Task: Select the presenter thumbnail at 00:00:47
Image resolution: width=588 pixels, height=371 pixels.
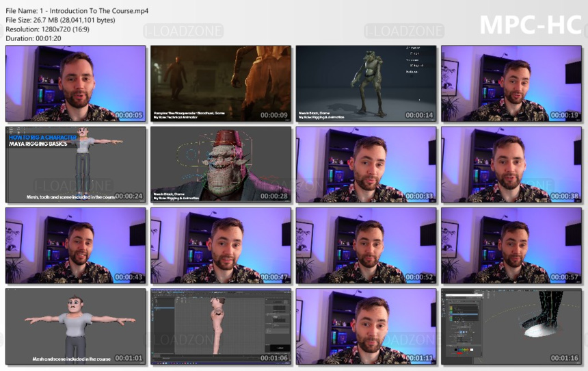Action: tap(221, 246)
